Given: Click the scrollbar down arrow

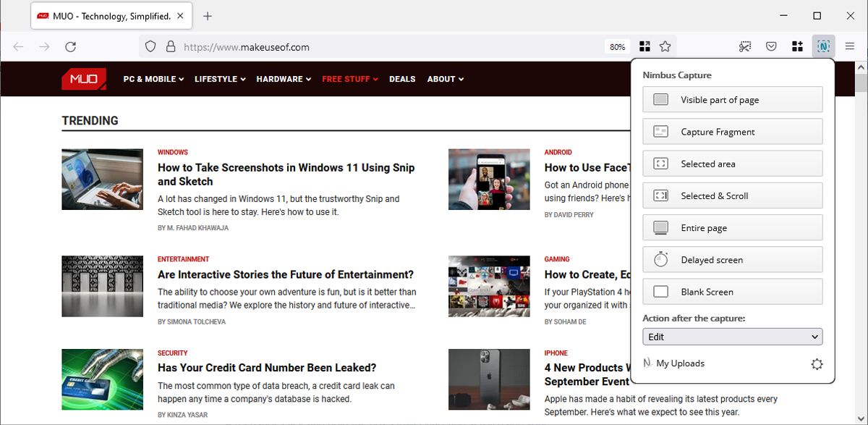Looking at the screenshot, I should pos(861,418).
